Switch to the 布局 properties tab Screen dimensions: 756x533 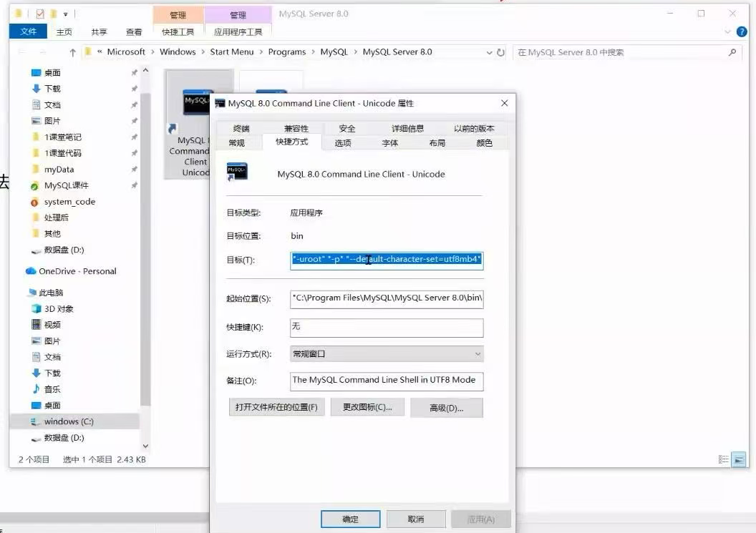[437, 143]
